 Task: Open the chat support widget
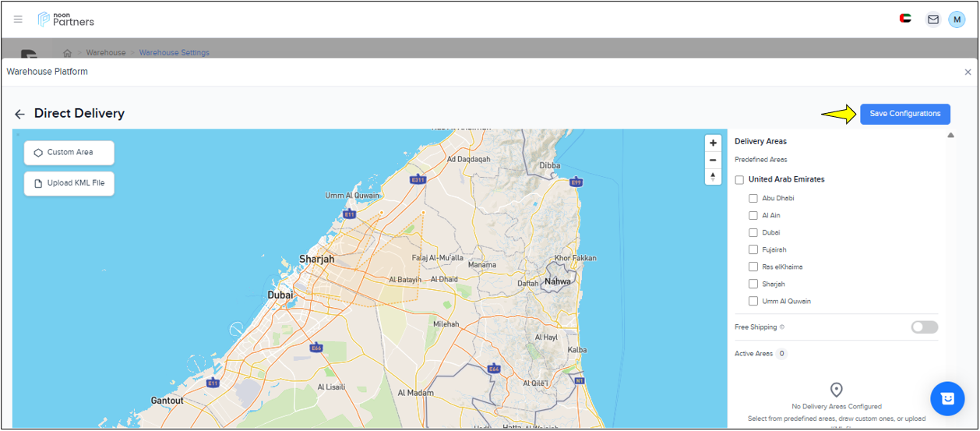[947, 398]
